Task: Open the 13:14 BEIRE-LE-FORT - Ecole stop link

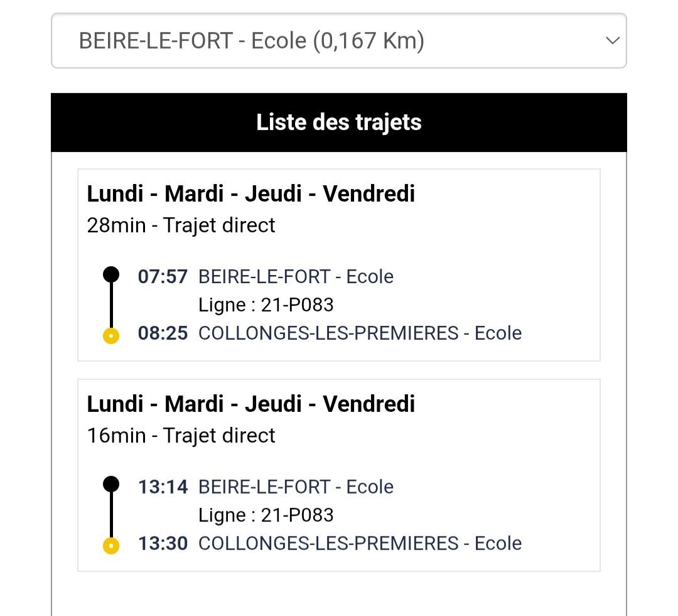Action: [x=296, y=487]
